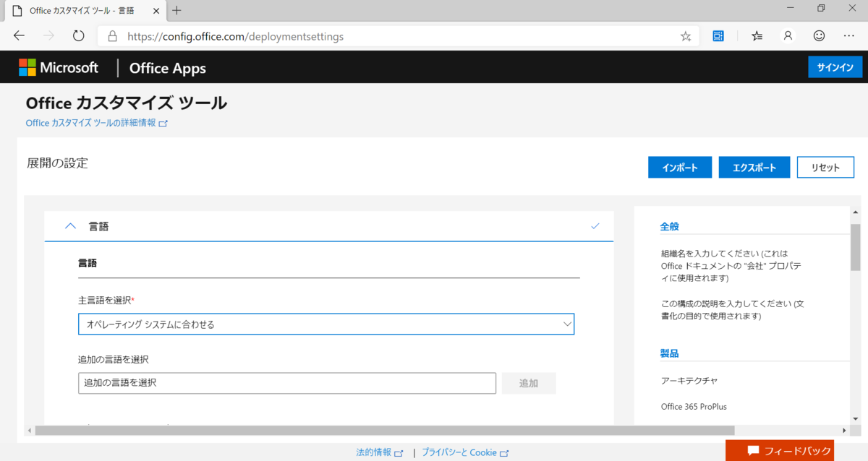The width and height of the screenshot is (868, 461).
Task: Click the browser forward arrow
Action: [x=48, y=35]
